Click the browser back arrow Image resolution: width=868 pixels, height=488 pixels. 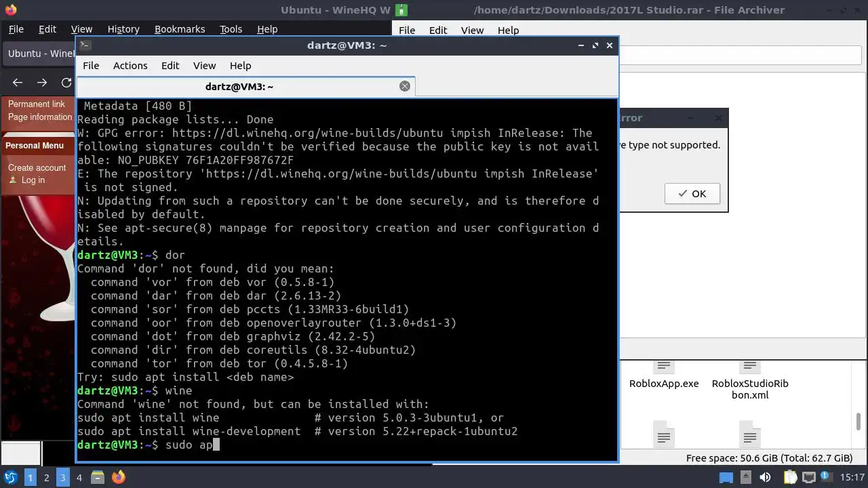pyautogui.click(x=18, y=82)
